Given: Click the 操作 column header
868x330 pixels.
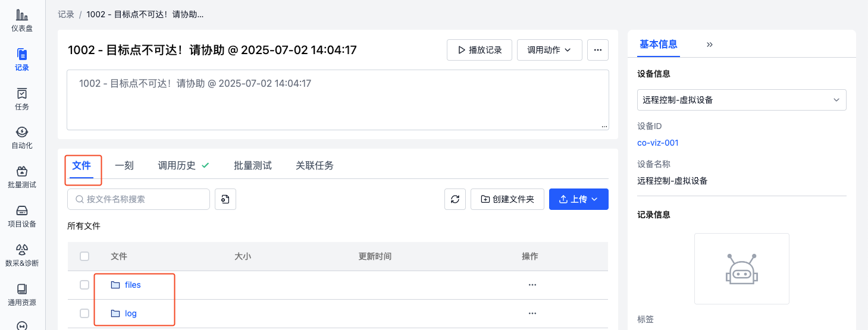Looking at the screenshot, I should coord(530,256).
